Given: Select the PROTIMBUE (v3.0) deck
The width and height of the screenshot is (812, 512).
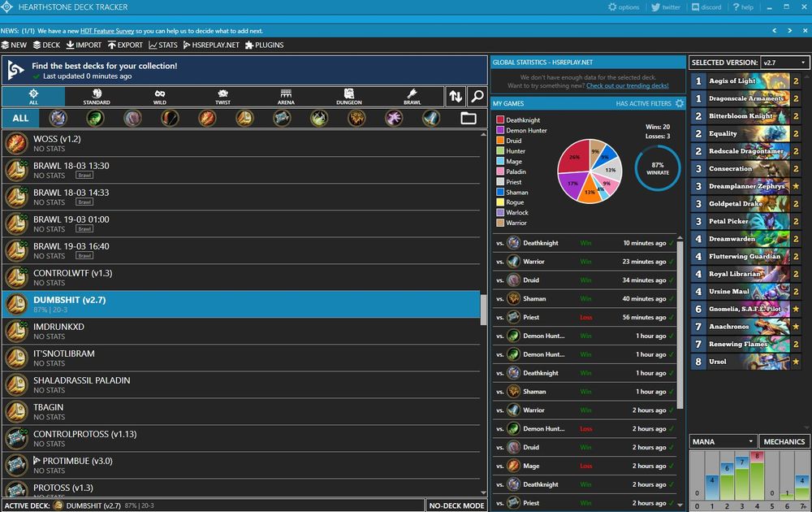Looking at the screenshot, I should (241, 465).
